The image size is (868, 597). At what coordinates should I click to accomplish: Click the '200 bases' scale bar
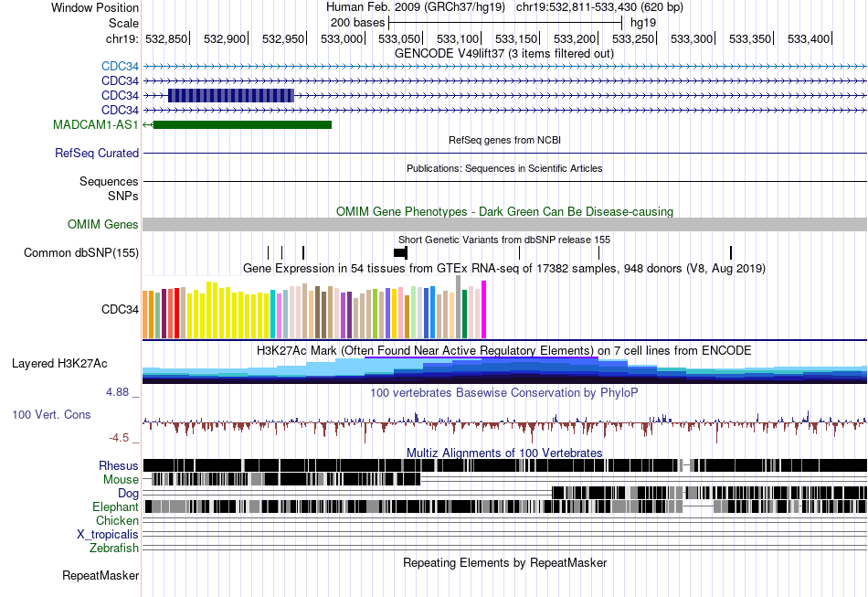(505, 23)
